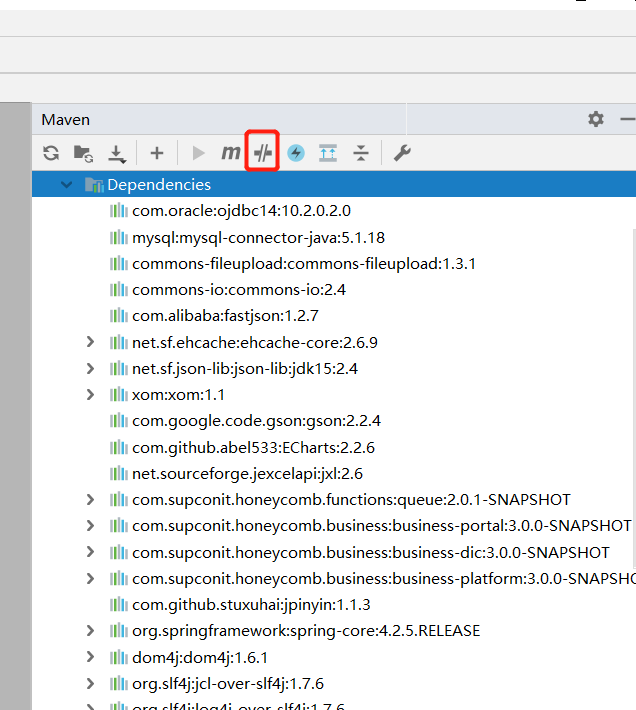Expand the functions:queue:2.0.1-SNAPSHOT dependency
The height and width of the screenshot is (710, 636).
90,499
